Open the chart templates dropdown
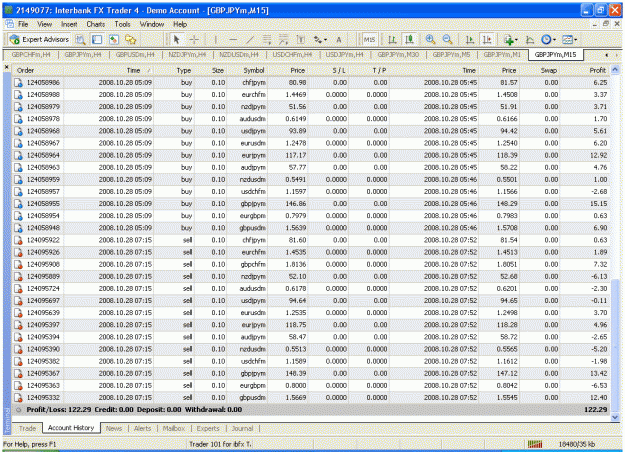 570,39
